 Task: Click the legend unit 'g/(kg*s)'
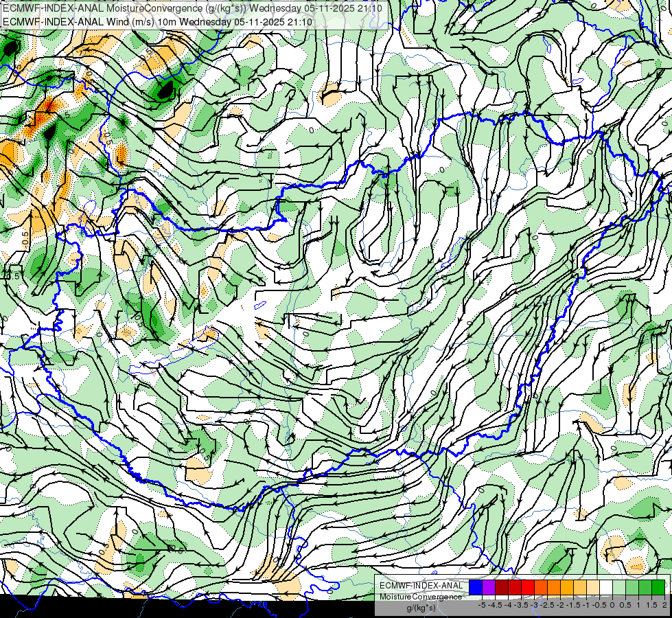421,608
